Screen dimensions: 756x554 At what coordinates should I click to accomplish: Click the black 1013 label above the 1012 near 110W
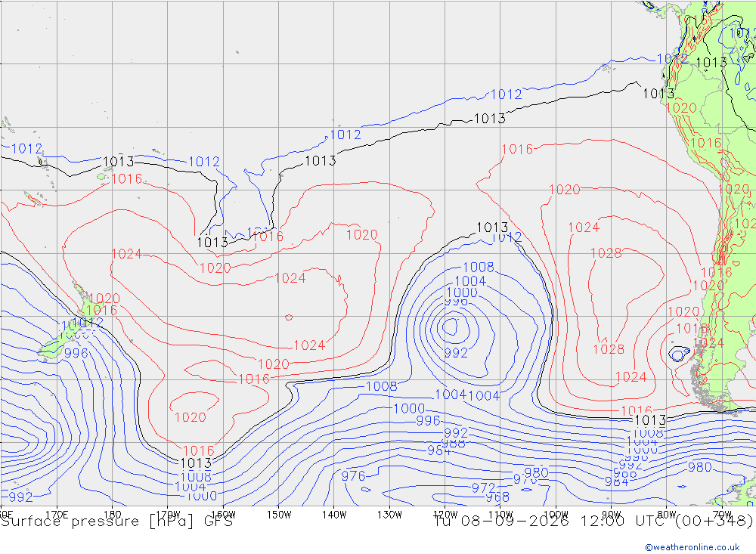[x=492, y=227]
